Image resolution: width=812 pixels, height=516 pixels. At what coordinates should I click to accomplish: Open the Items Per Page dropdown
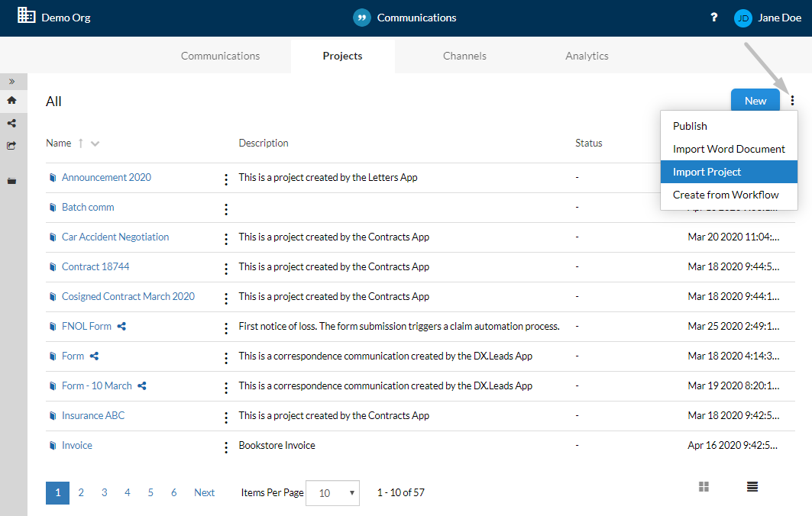click(332, 492)
